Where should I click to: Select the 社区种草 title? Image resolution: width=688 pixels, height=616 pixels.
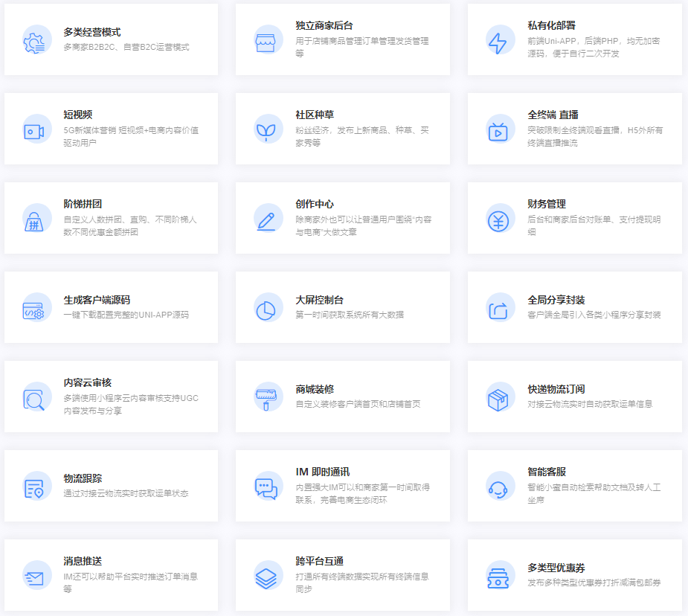[x=315, y=115]
